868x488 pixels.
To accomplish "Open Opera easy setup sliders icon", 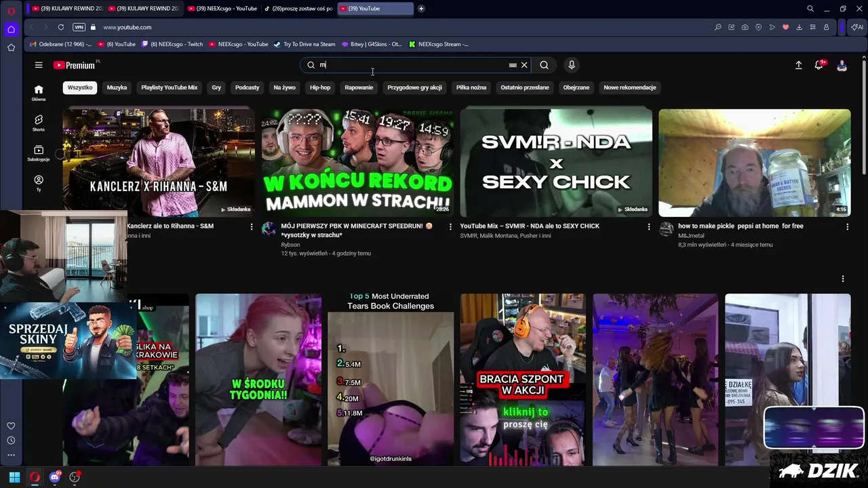I will tap(812, 27).
